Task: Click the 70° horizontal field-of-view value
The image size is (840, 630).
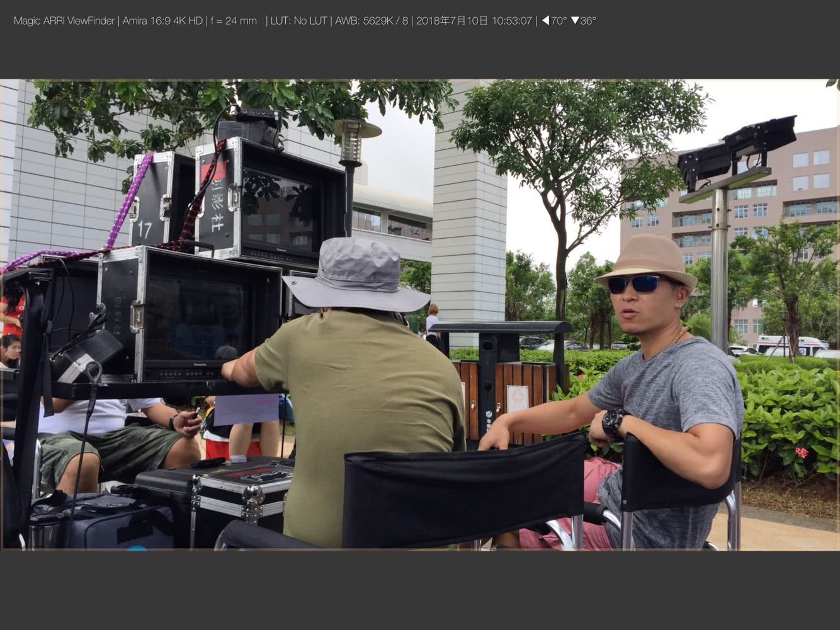Action: point(559,21)
